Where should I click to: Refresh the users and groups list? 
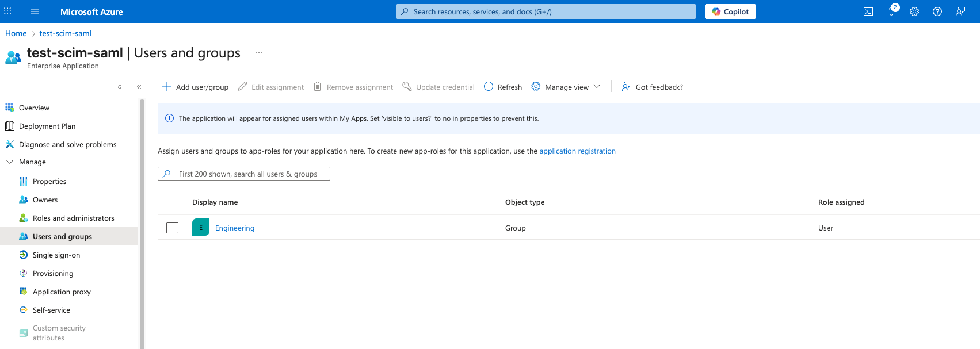click(503, 87)
